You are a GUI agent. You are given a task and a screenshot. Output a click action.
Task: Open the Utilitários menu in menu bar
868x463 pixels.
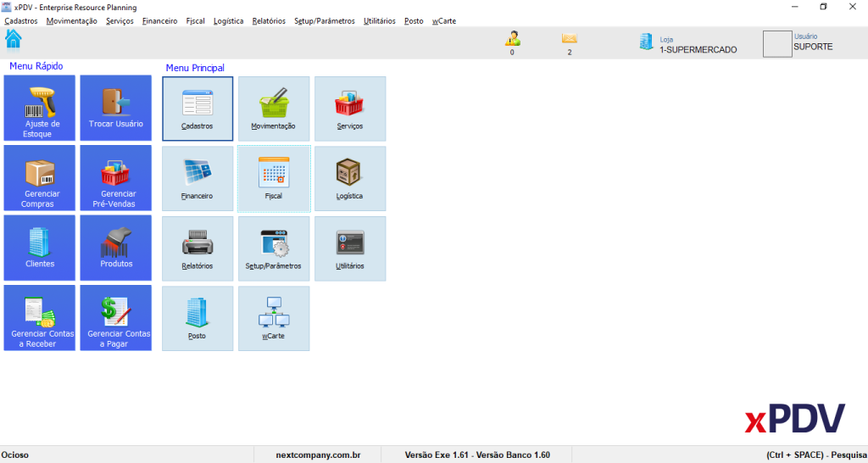380,21
